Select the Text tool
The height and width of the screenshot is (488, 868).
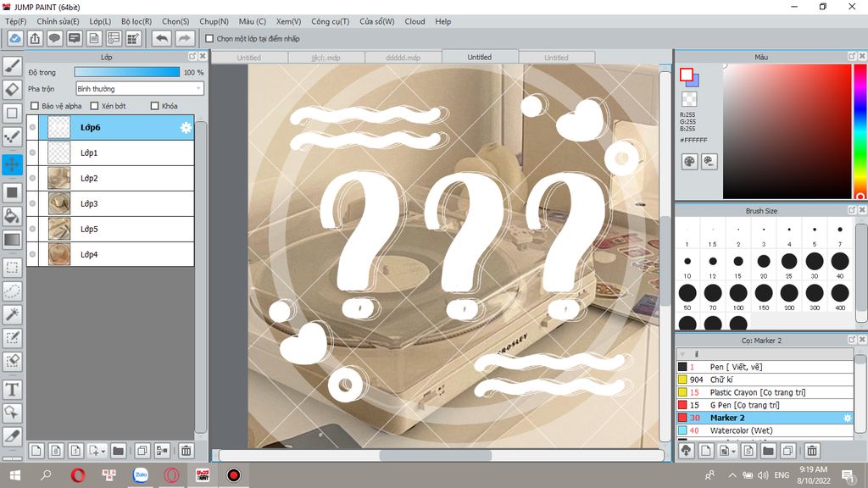point(12,390)
